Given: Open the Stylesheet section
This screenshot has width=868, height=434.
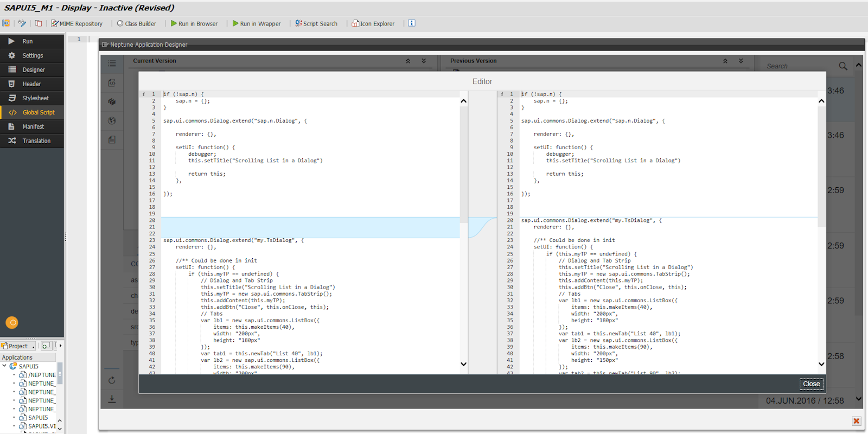Looking at the screenshot, I should point(32,98).
